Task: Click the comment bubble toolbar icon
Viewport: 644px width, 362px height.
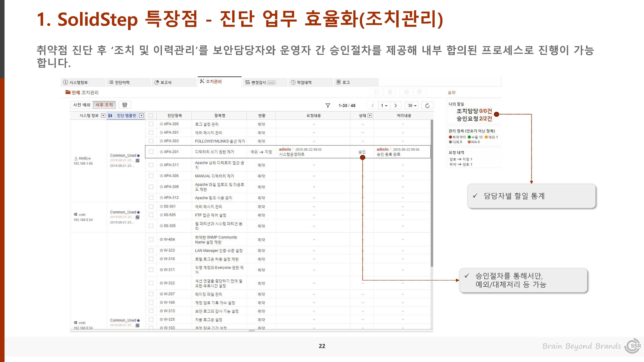Action: [376, 92]
